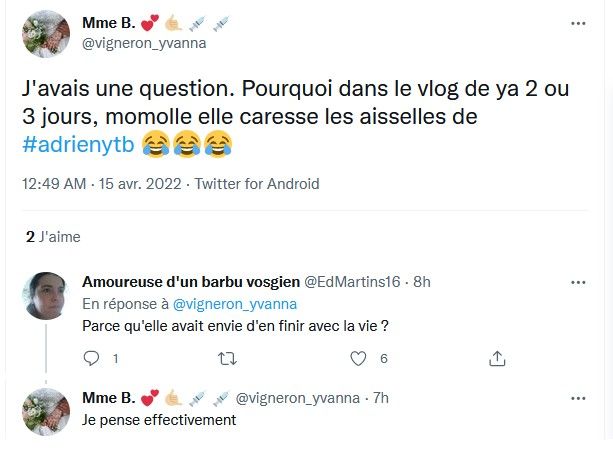Click the 'Twitter for Android' source label
This screenshot has width=613, height=456.
click(257, 184)
